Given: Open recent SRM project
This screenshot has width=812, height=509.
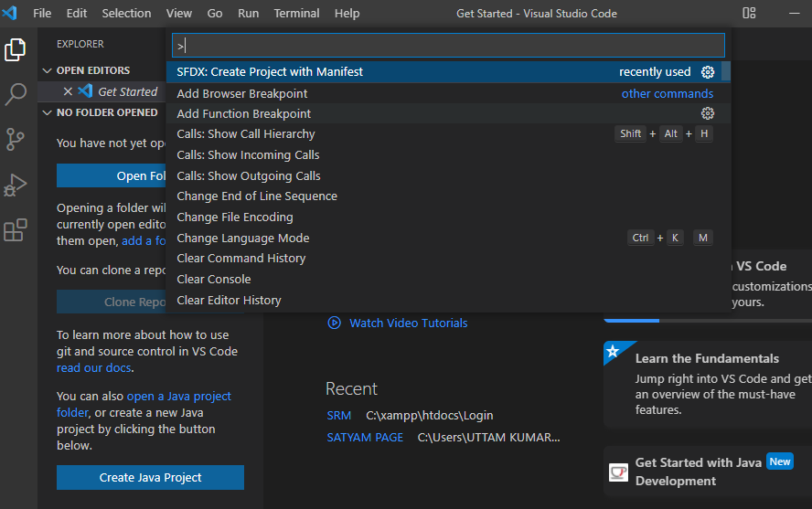Looking at the screenshot, I should [x=338, y=416].
